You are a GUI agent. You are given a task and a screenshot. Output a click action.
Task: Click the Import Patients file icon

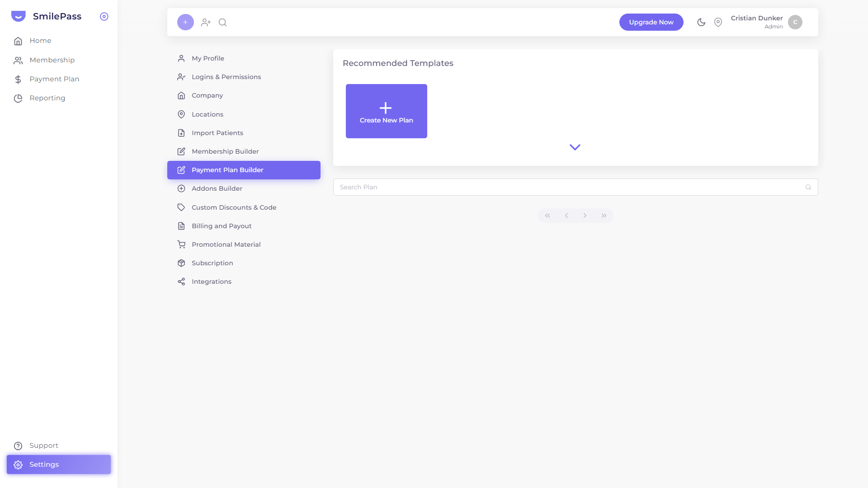pos(181,133)
